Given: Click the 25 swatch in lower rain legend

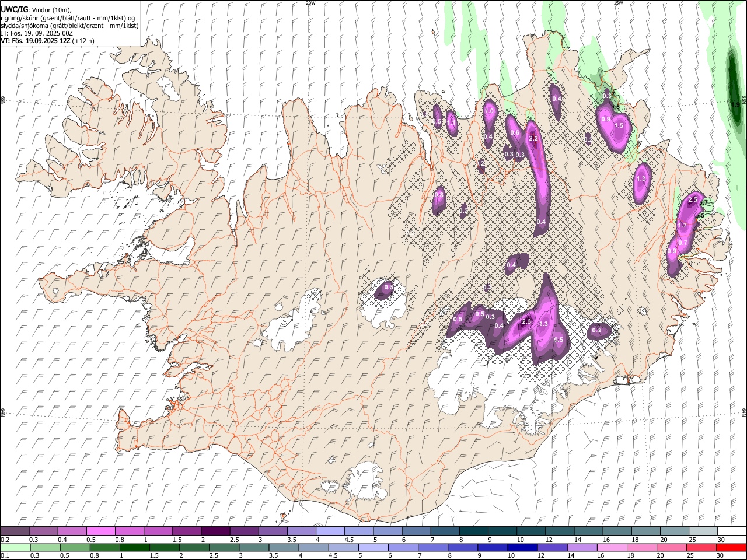Looking at the screenshot, I should tap(702, 548).
